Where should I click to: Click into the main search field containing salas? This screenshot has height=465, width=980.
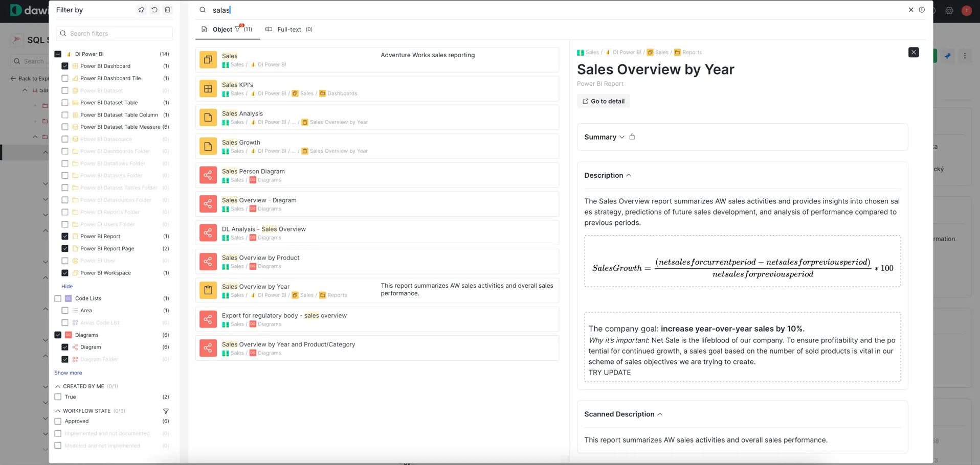coord(558,10)
